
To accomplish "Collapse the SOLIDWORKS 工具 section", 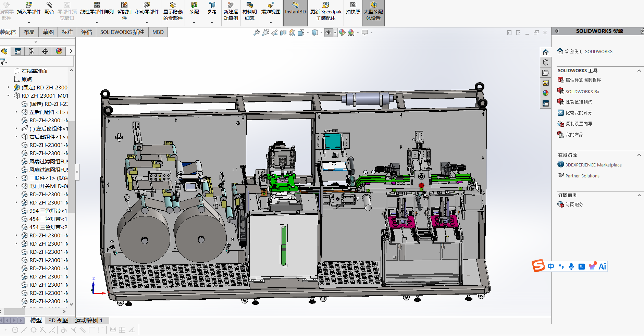I will coord(639,71).
